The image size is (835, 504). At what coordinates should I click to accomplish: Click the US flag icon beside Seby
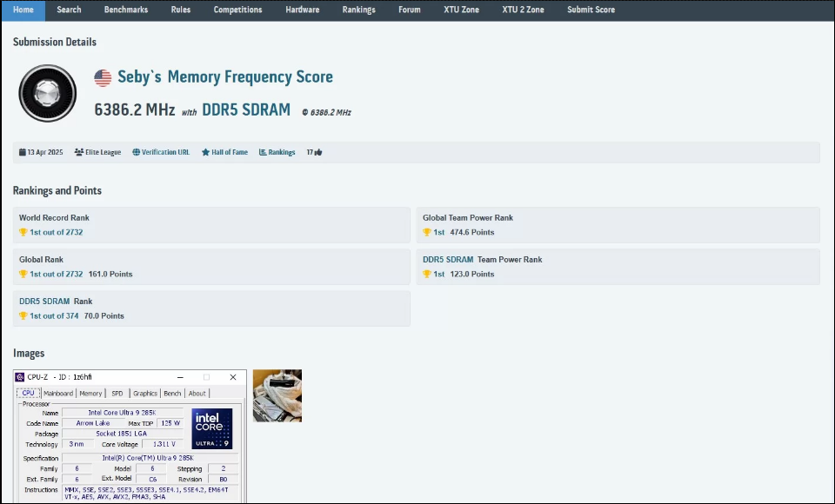(103, 78)
